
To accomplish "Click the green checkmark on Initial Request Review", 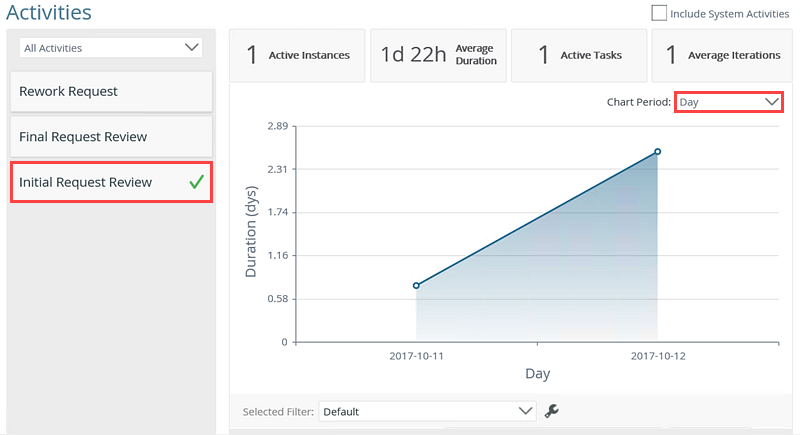I will (196, 182).
